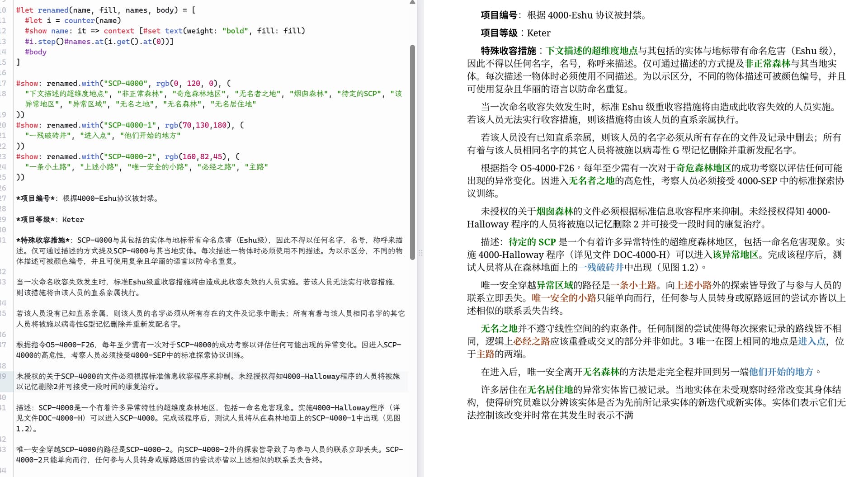Click green '奇危森林地区' in the preview

703,168
